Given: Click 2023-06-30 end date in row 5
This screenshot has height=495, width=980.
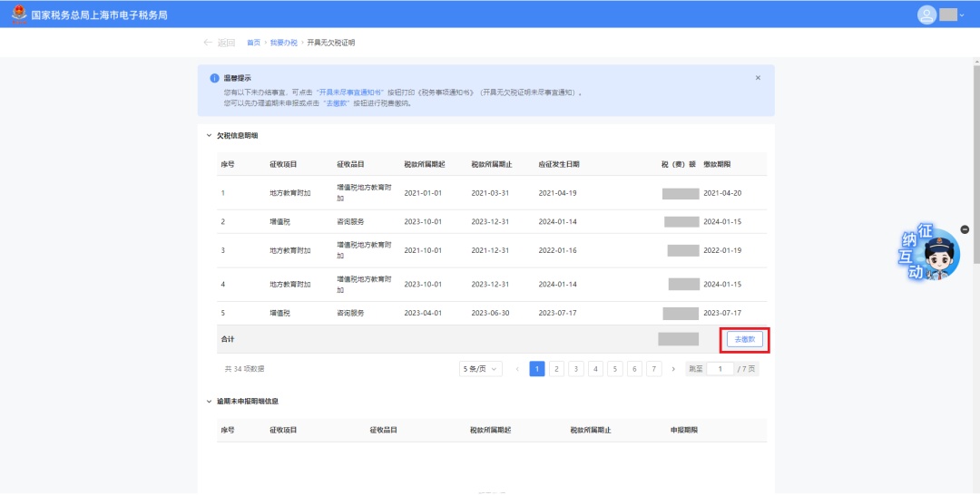Looking at the screenshot, I should (x=491, y=313).
